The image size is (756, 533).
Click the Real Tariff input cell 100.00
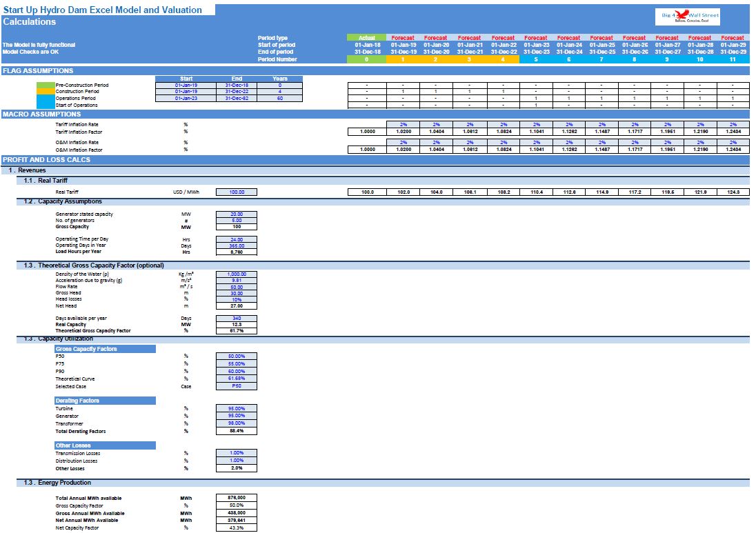tap(236, 192)
